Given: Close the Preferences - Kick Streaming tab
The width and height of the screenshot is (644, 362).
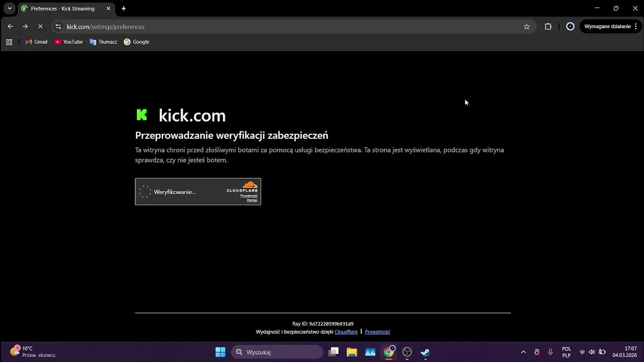Looking at the screenshot, I should tap(108, 9).
